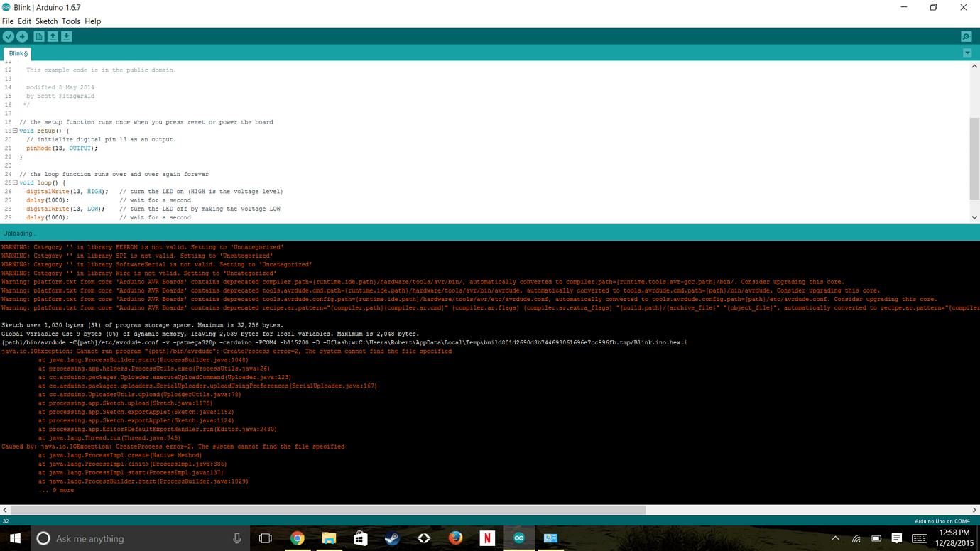Open the Tools menu
The image size is (980, 551).
tap(70, 21)
